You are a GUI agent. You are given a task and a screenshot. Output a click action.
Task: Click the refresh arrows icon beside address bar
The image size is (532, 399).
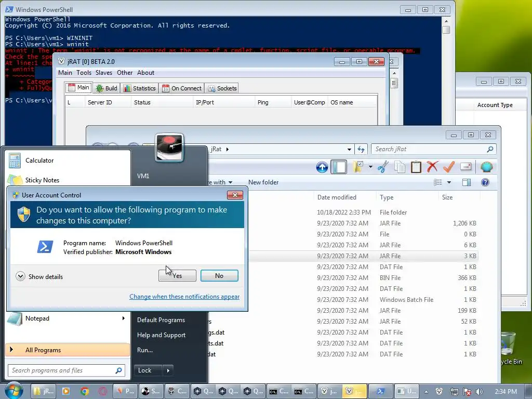click(361, 149)
